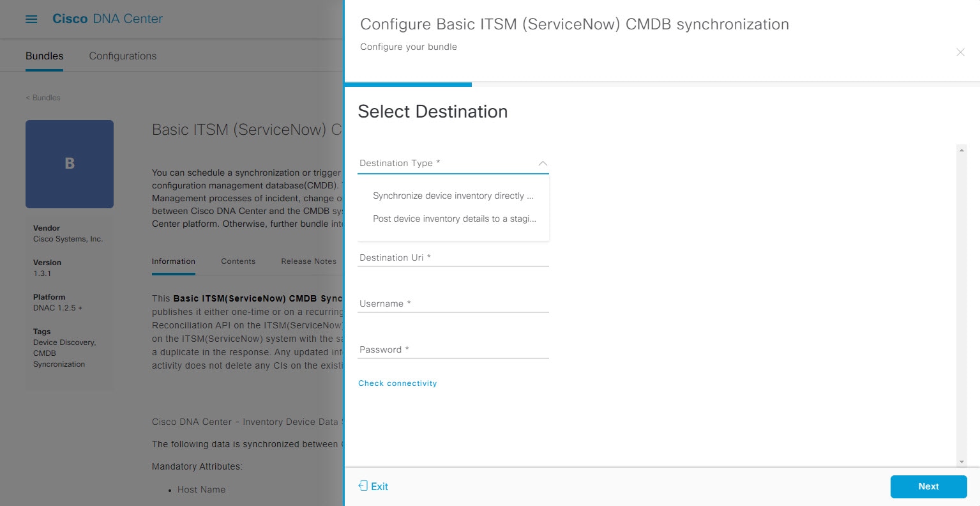980x506 pixels.
Task: Open the hamburger navigation menu
Action: (31, 19)
